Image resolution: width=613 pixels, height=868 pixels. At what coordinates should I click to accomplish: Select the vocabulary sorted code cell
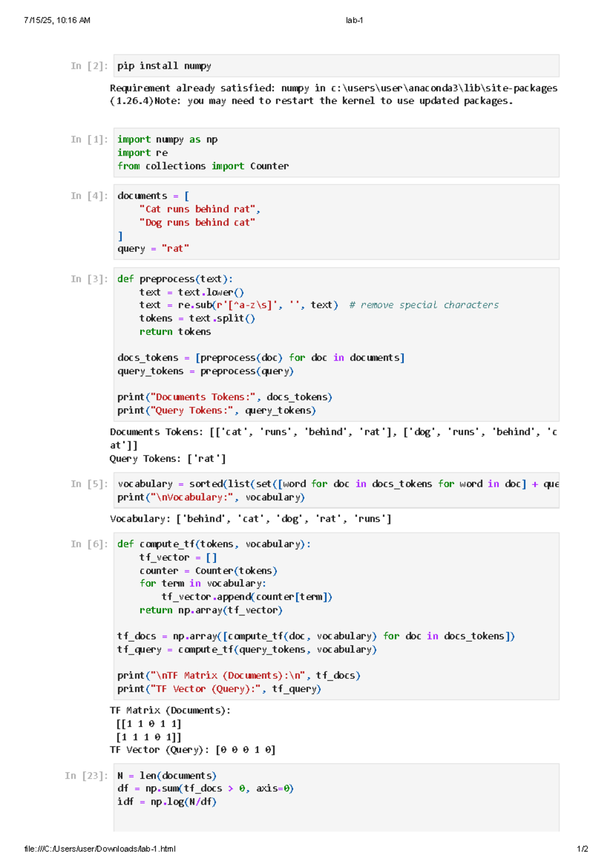coord(336,490)
